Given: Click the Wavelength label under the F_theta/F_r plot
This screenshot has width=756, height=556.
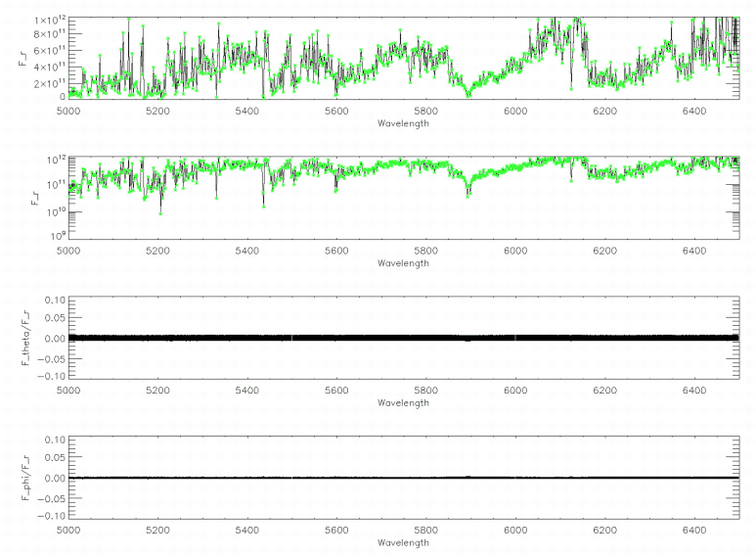Looking at the screenshot, I should click(x=402, y=402).
